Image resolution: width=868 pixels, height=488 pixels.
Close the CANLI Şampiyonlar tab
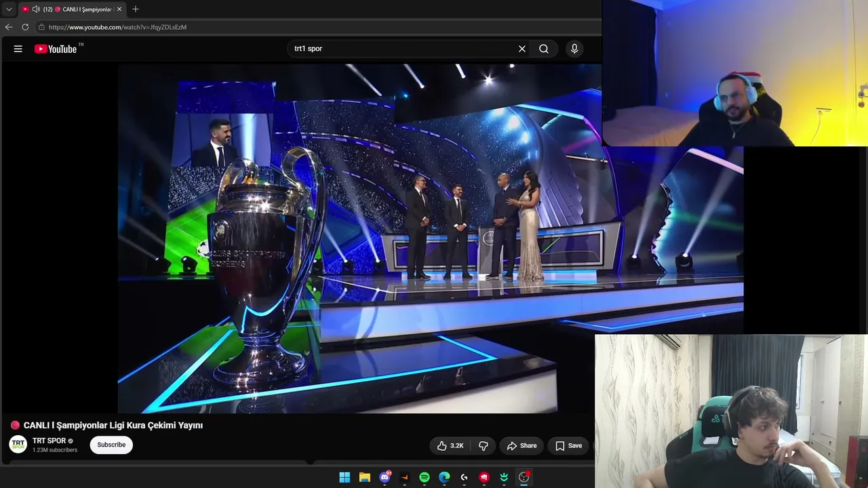[119, 9]
